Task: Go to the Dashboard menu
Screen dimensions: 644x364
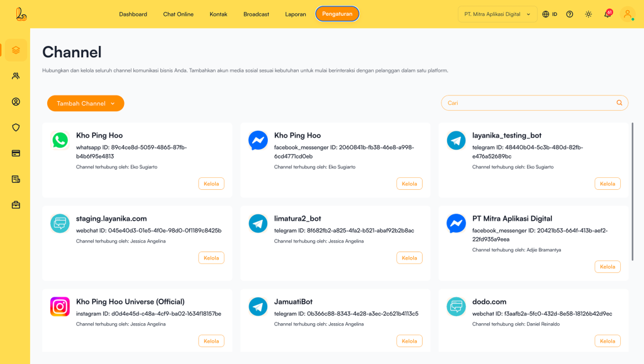Action: [x=133, y=14]
